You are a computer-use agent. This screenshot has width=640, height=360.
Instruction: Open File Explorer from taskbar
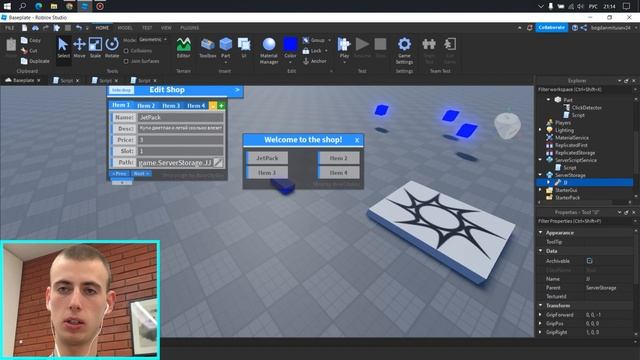coord(54,6)
